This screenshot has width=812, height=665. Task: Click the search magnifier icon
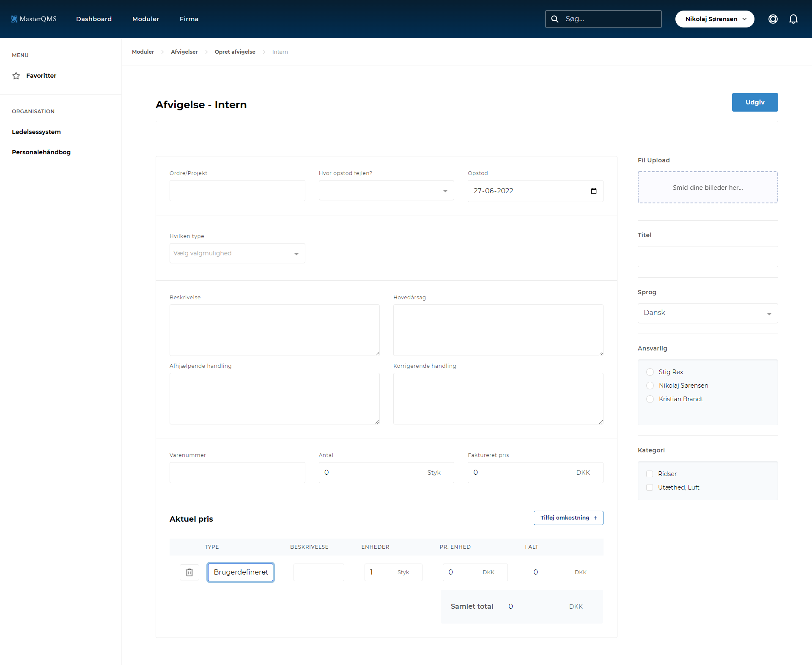[555, 19]
